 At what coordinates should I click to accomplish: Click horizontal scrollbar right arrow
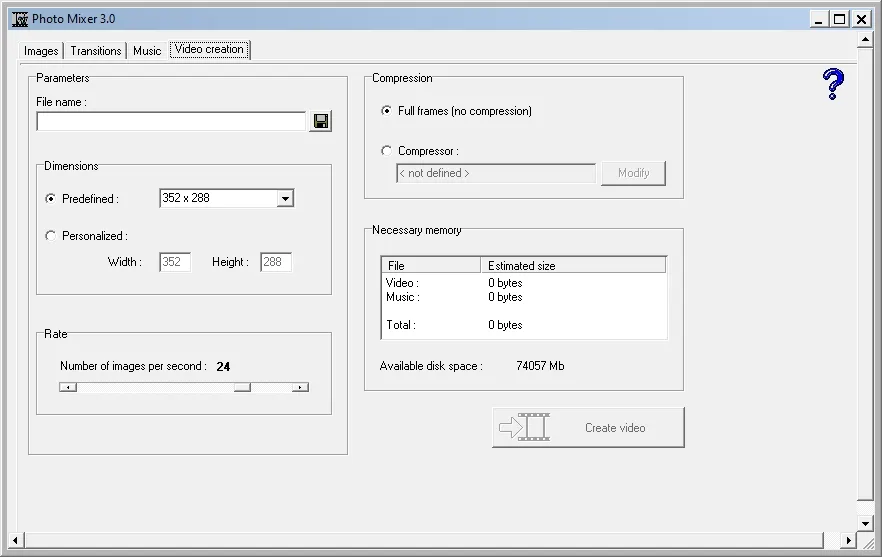(848, 541)
